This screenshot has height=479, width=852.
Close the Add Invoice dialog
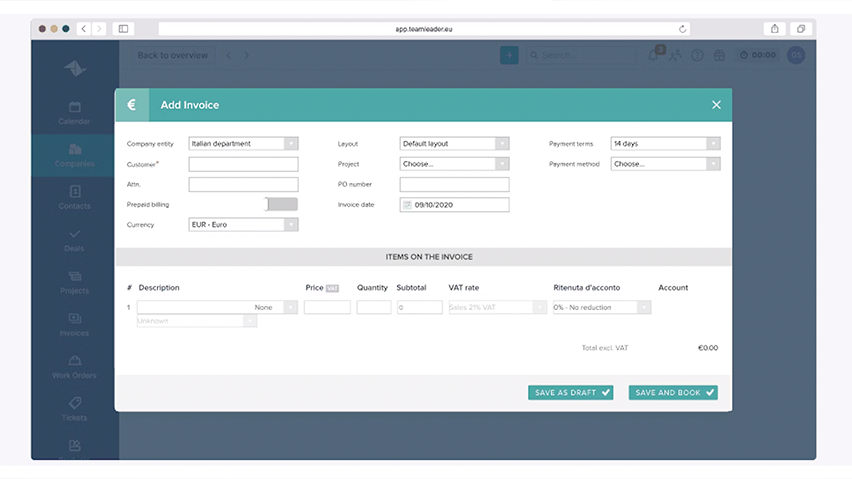(x=716, y=105)
